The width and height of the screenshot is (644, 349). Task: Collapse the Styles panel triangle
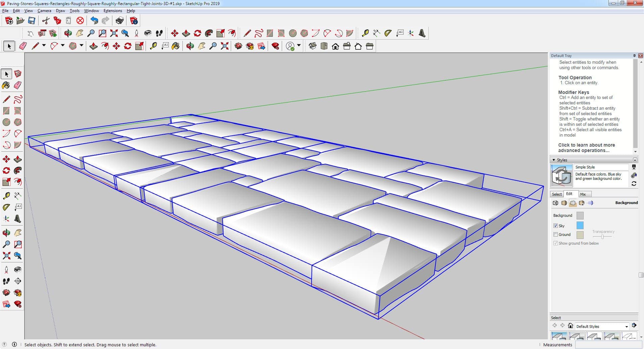[554, 160]
